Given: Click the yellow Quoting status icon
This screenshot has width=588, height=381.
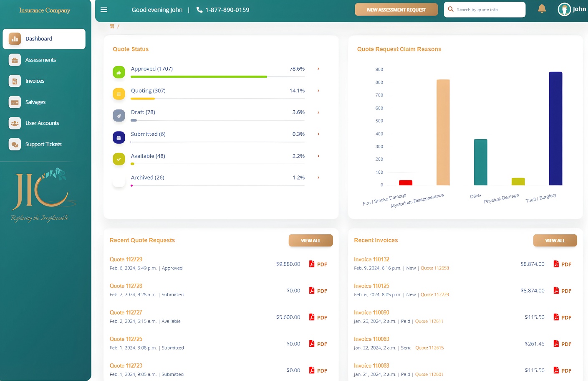Looking at the screenshot, I should [x=119, y=94].
